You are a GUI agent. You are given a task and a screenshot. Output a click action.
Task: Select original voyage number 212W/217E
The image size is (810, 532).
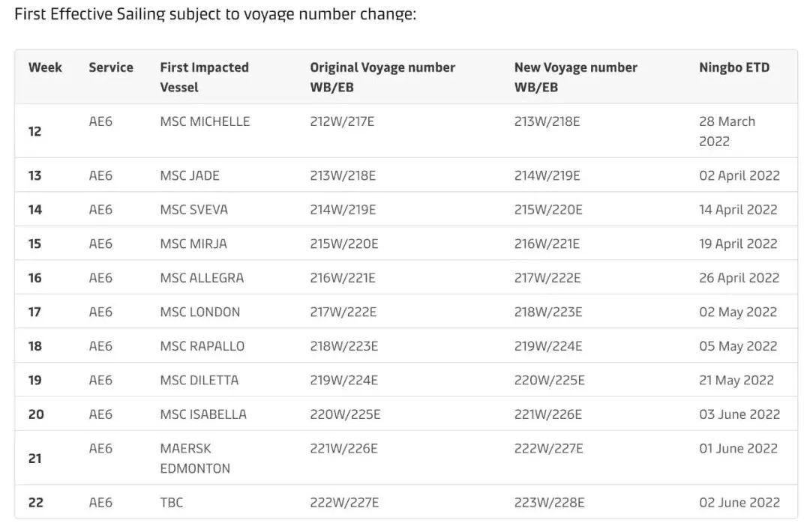(x=343, y=121)
